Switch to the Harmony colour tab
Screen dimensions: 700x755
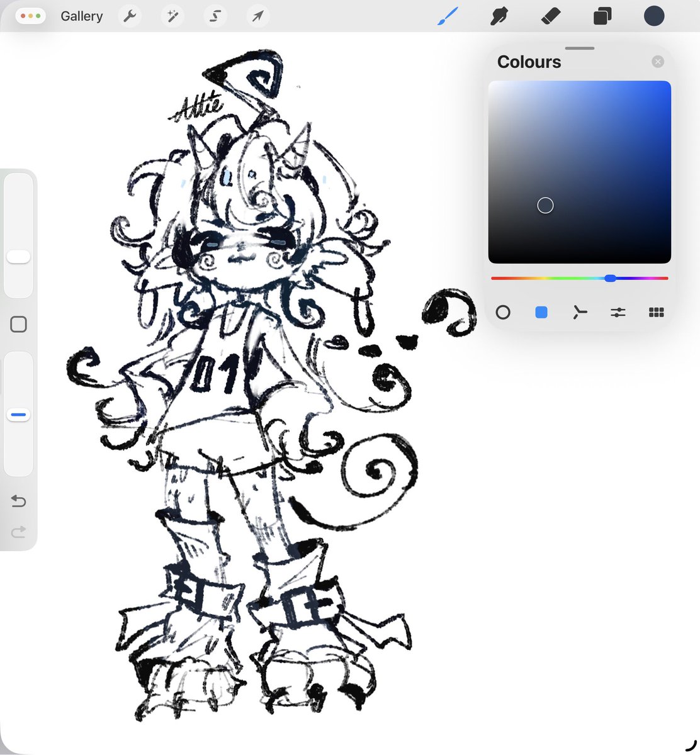tap(580, 312)
